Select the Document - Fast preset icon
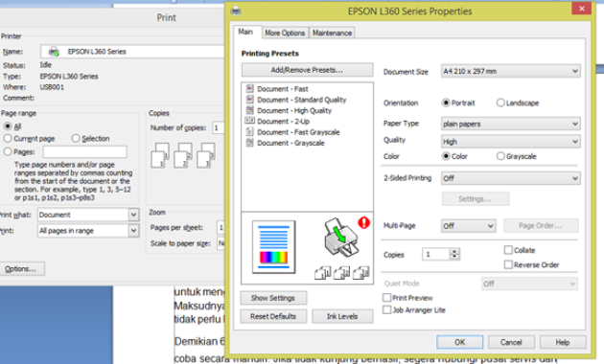Screen dimensions: 604x364 249,88
